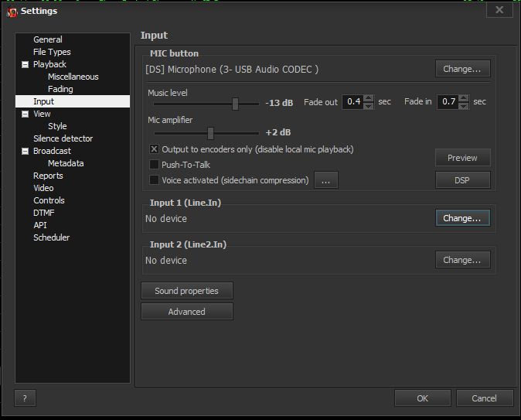Click the Mic amplifier slider handle
521x420 pixels.
(210, 133)
